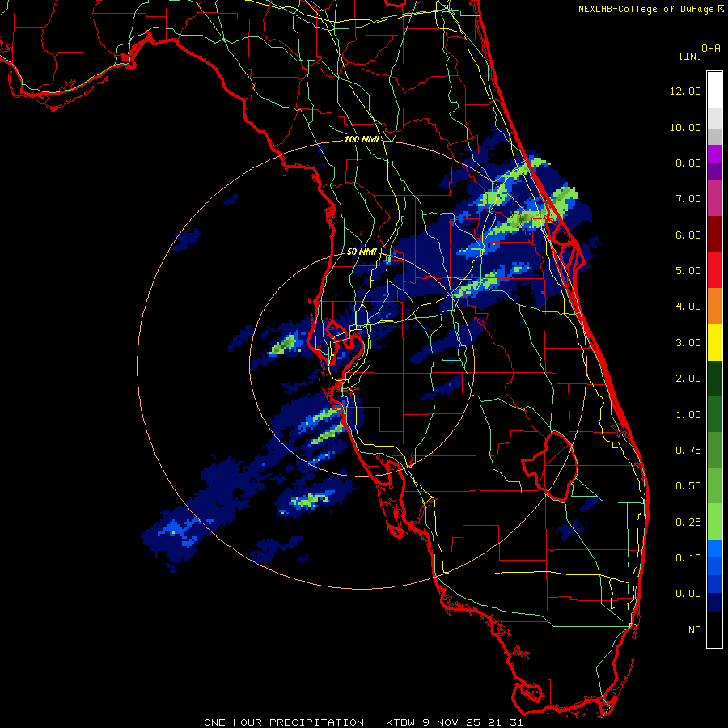This screenshot has height=728, width=728.
Task: Click the 0.50 legend value
Action: [688, 486]
